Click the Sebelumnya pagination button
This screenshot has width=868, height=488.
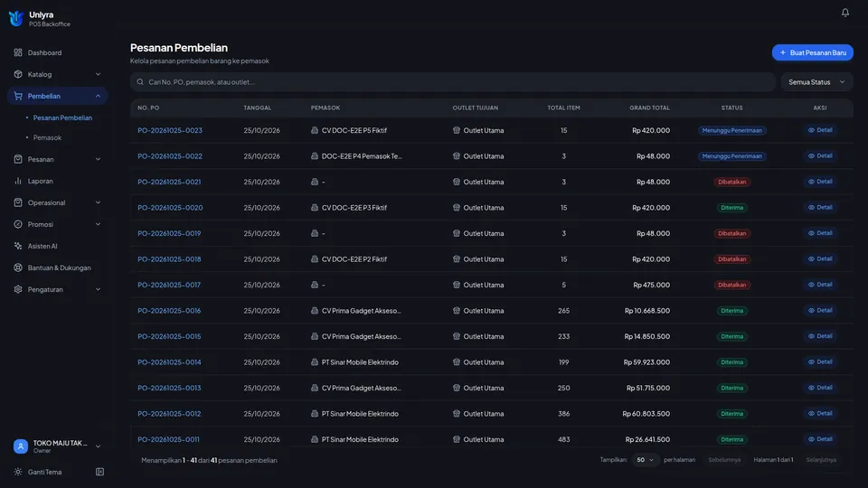tap(724, 460)
